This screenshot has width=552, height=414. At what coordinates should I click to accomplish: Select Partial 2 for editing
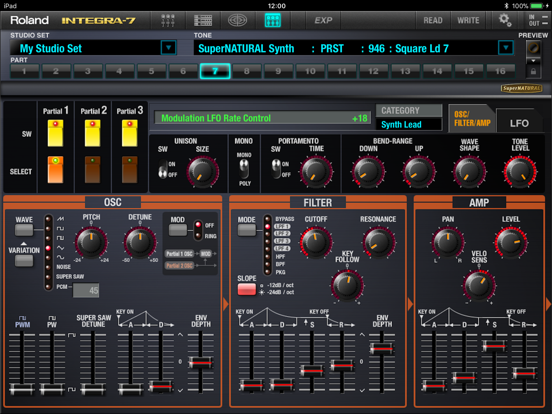click(x=93, y=170)
